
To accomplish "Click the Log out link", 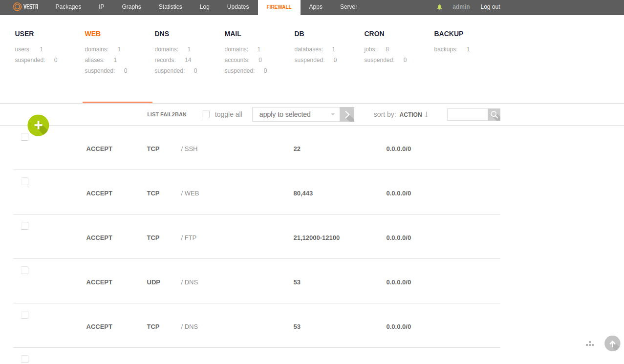I will 490,7.
